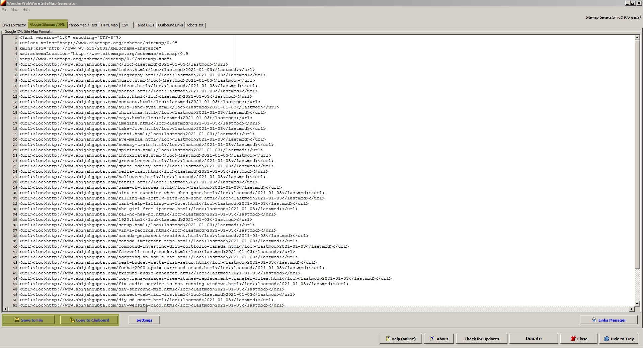Open the Settings button

(x=144, y=320)
